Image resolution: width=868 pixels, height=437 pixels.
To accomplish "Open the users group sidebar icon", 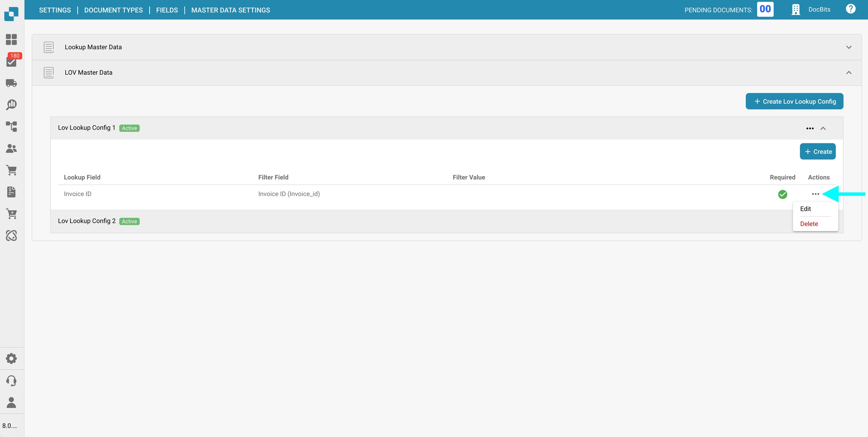I will [11, 149].
